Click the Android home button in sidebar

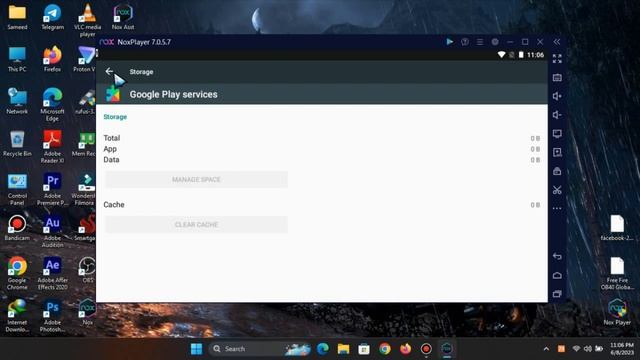tap(557, 276)
